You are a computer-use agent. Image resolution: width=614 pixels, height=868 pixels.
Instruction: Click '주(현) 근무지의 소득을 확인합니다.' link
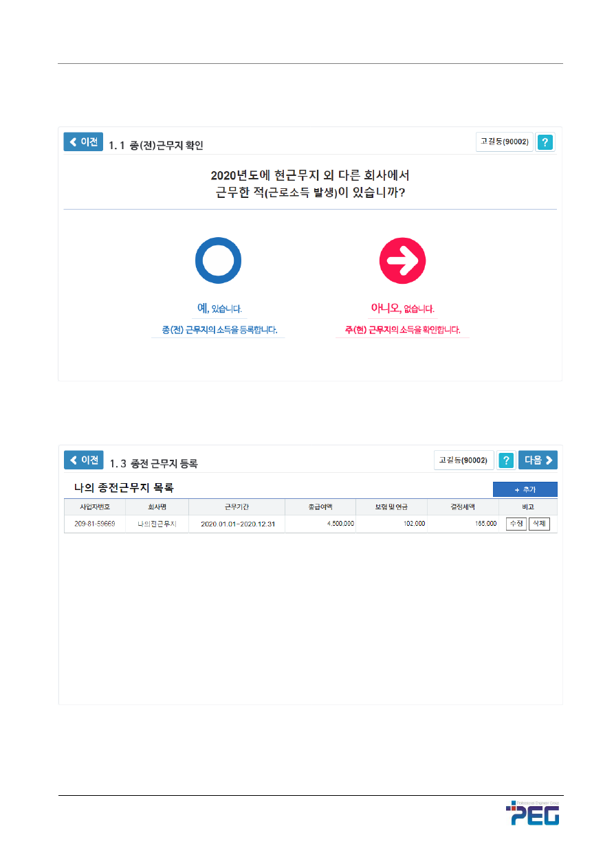pos(402,330)
